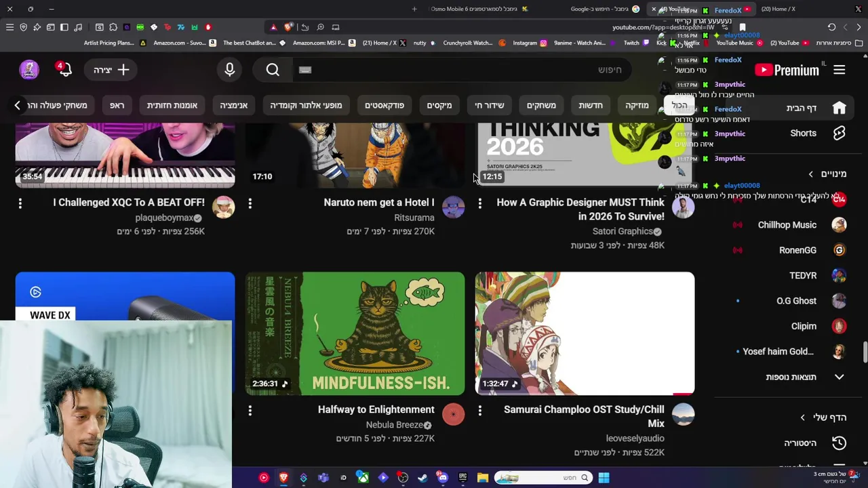Open options menu for Beat Off video
Image resolution: width=868 pixels, height=488 pixels.
tap(20, 203)
